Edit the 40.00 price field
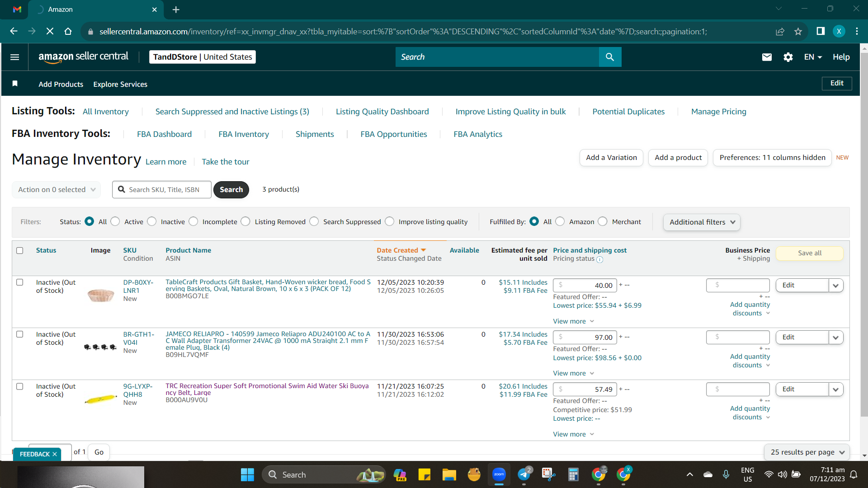The image size is (868, 488). (x=585, y=286)
